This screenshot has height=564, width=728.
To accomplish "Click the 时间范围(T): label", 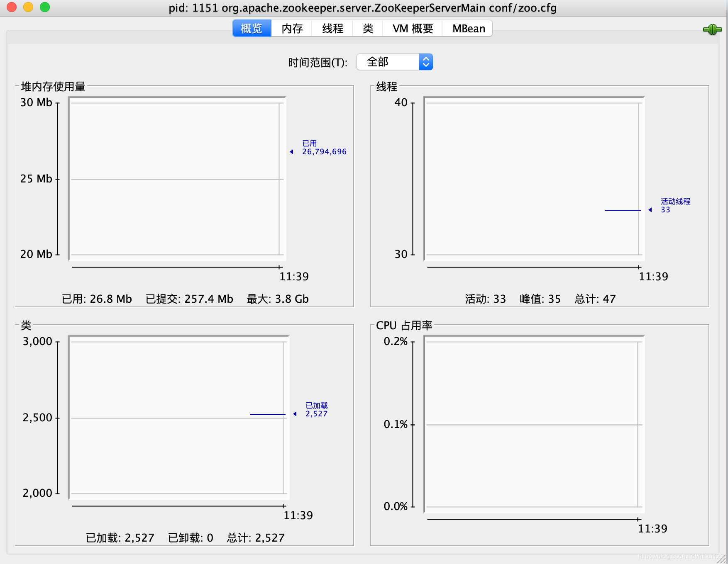I will (x=318, y=63).
